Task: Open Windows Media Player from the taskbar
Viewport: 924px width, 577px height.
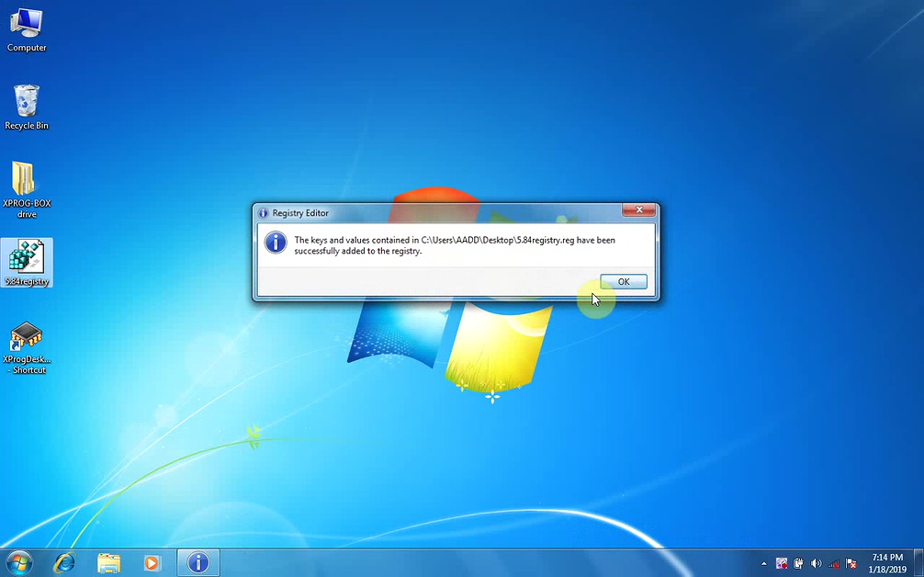Action: coord(152,563)
